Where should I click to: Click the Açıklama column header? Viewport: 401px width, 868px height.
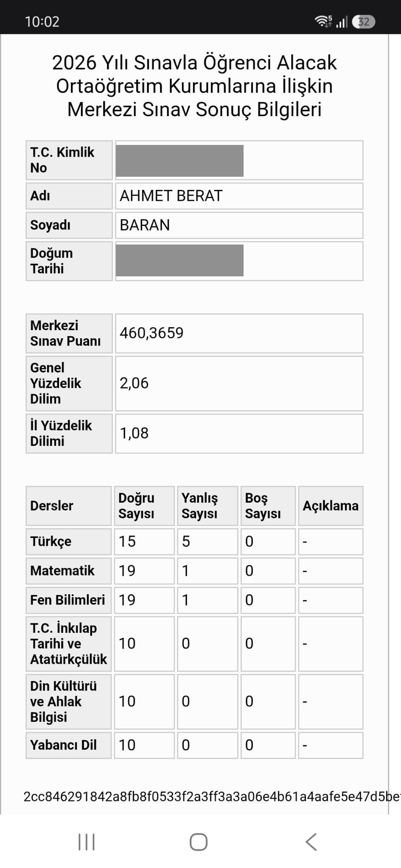tap(331, 506)
